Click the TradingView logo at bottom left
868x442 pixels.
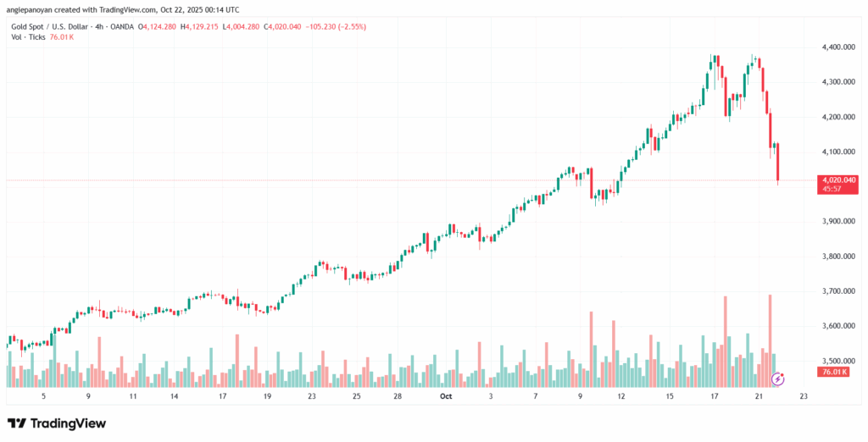tap(57, 423)
